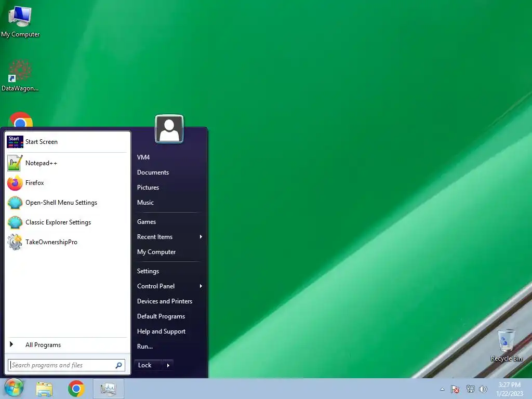Expand the Control Panel submenu arrow
This screenshot has width=532, height=399.
tap(201, 286)
